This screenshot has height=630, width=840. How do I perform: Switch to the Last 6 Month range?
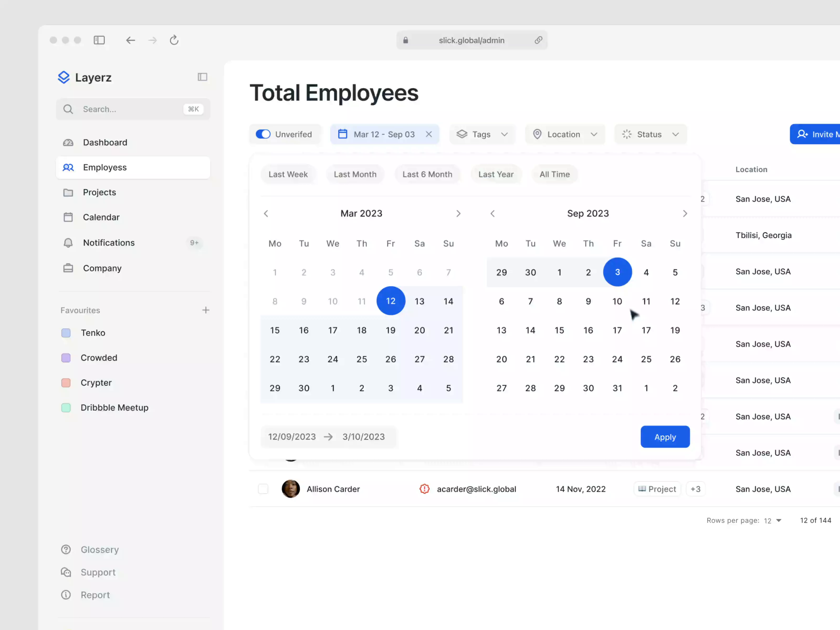click(428, 174)
